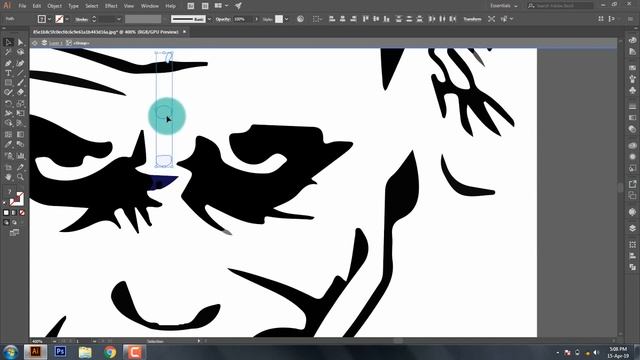The height and width of the screenshot is (360, 640).
Task: Select the Type tool
Action: click(x=8, y=73)
